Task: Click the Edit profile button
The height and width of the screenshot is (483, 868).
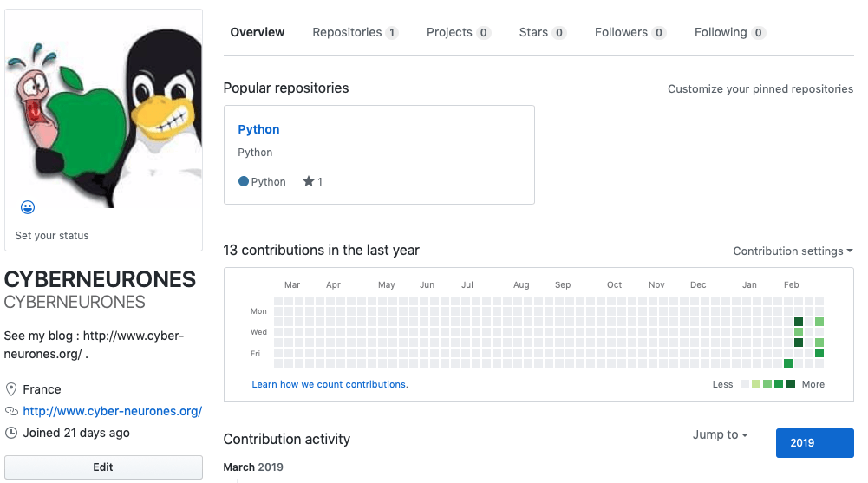Action: (103, 467)
